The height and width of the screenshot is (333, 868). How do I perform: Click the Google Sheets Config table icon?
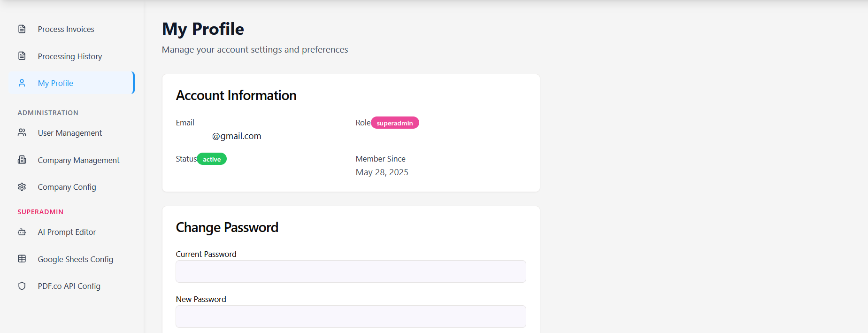pyautogui.click(x=22, y=259)
